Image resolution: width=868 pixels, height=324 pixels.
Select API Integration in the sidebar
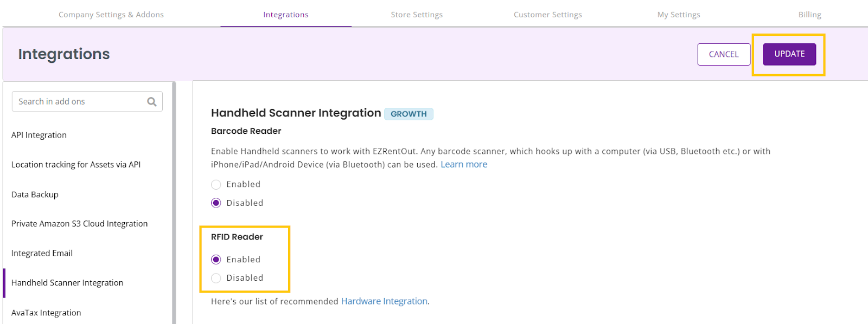39,135
